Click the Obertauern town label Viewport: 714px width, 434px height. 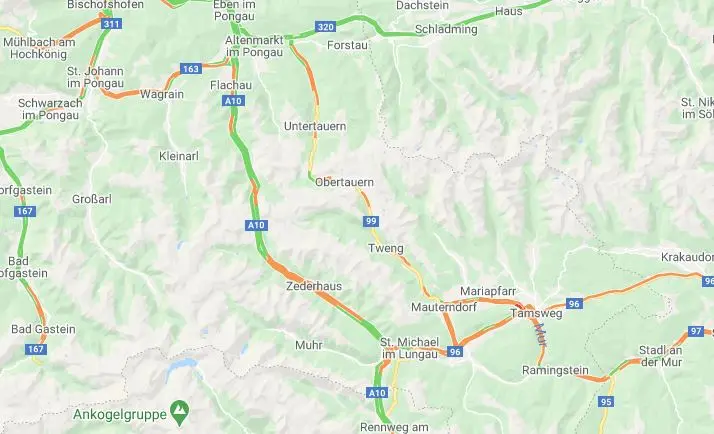pyautogui.click(x=344, y=182)
